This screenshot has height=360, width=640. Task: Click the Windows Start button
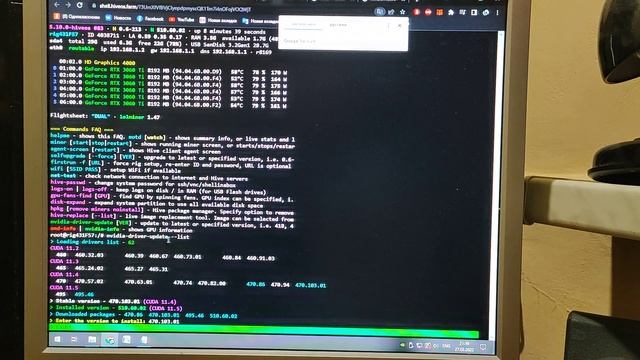[x=57, y=339]
